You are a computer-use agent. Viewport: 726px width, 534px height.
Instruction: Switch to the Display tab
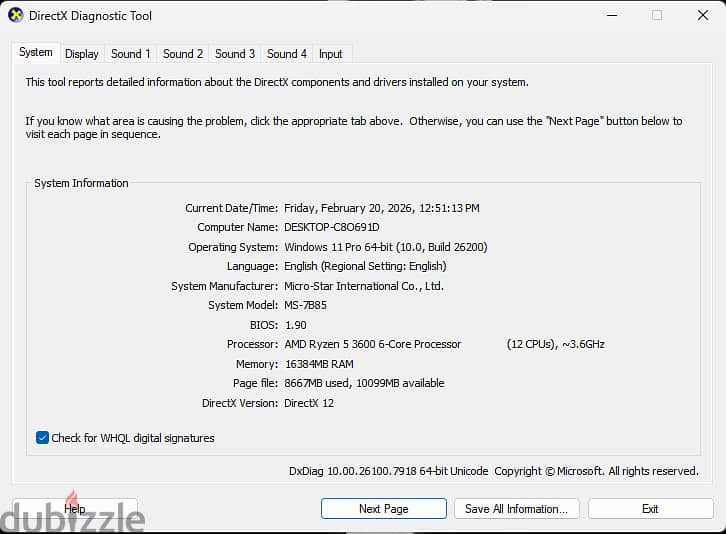[x=81, y=54]
